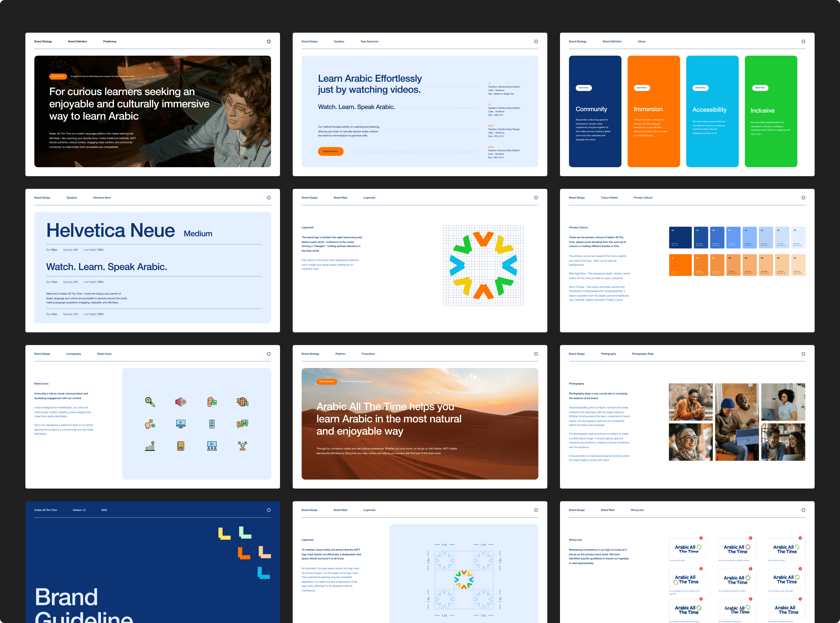
Task: Click the magnifying glass translation search icon
Action: pos(150,402)
